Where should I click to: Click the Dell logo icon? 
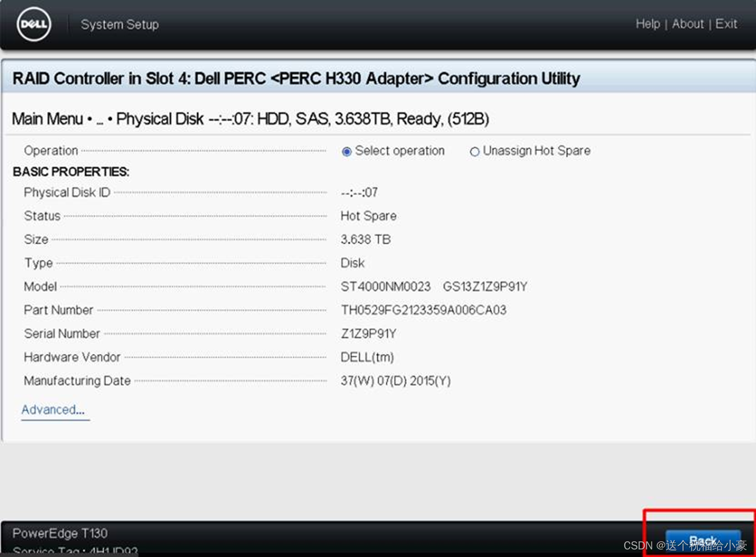tap(34, 24)
